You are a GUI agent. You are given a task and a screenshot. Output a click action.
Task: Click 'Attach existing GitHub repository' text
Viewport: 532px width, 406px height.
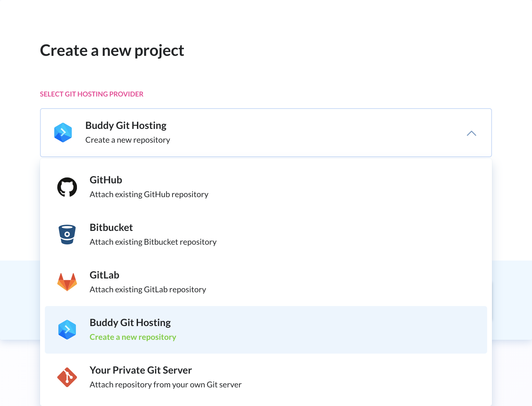[149, 194]
